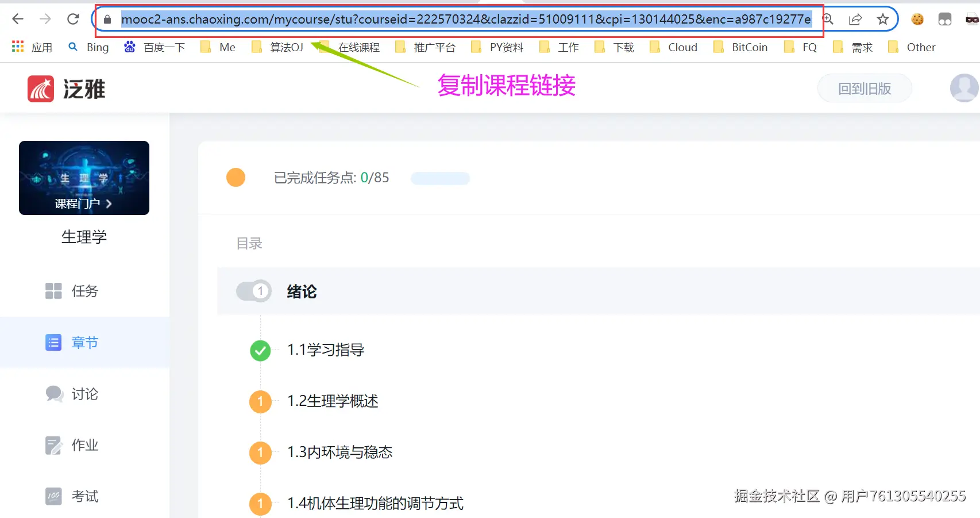Open the 在线课程 bookmark folder
Viewport: 980px width, 518px height.
350,47
